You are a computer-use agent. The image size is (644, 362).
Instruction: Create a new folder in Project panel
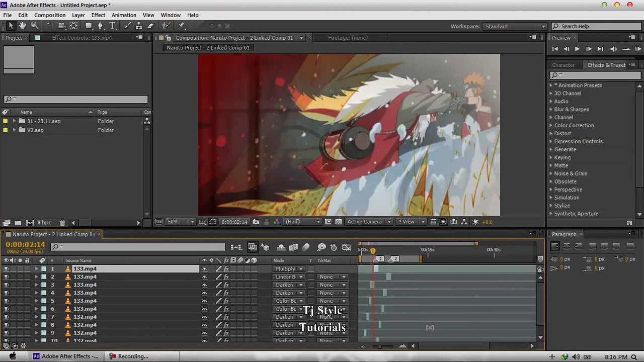pos(18,223)
